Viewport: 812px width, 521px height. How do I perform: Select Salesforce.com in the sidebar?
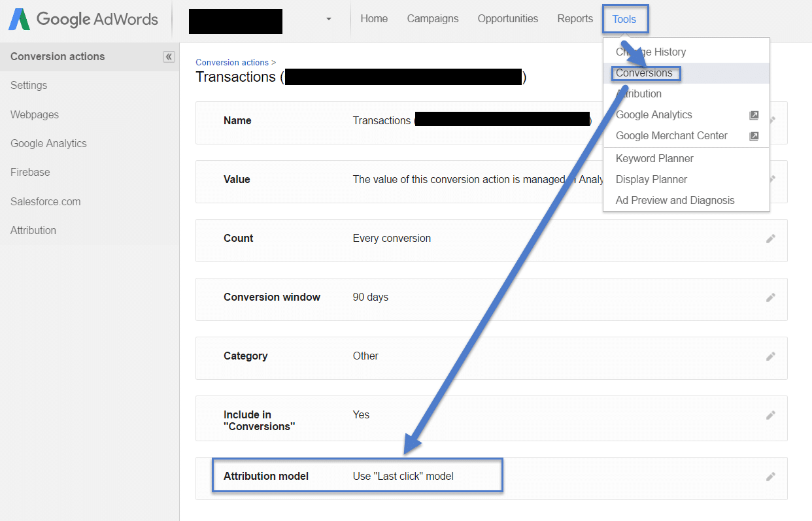pyautogui.click(x=46, y=201)
